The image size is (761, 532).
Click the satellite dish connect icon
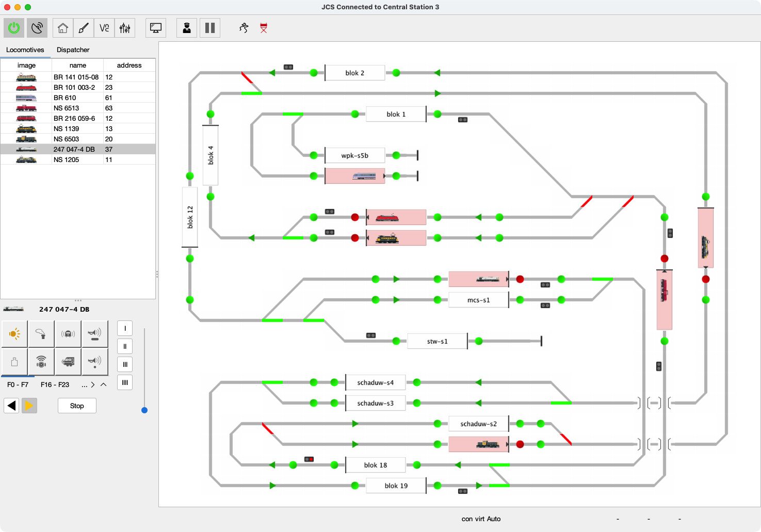tap(37, 28)
